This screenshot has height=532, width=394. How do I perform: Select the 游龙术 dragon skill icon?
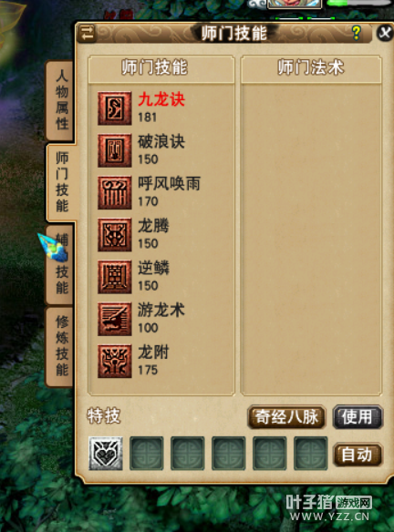tap(115, 319)
